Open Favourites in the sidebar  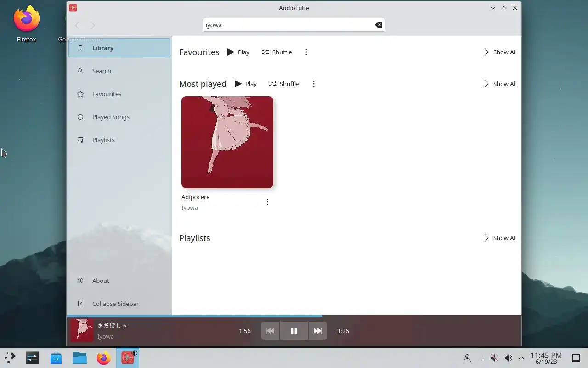coord(119,94)
